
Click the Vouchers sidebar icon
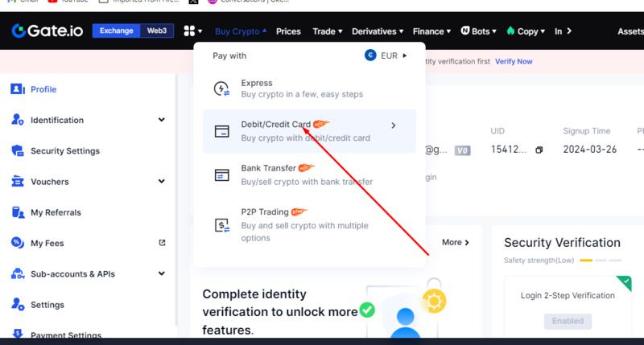17,181
